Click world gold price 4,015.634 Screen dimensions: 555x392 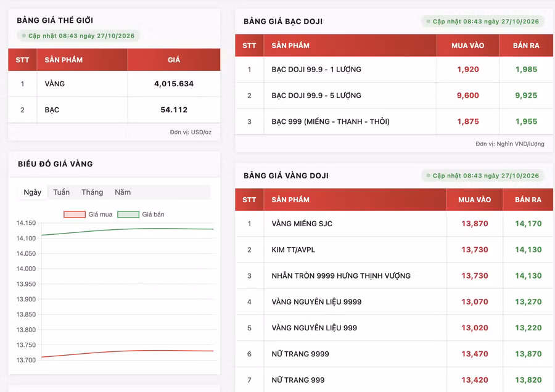click(174, 84)
